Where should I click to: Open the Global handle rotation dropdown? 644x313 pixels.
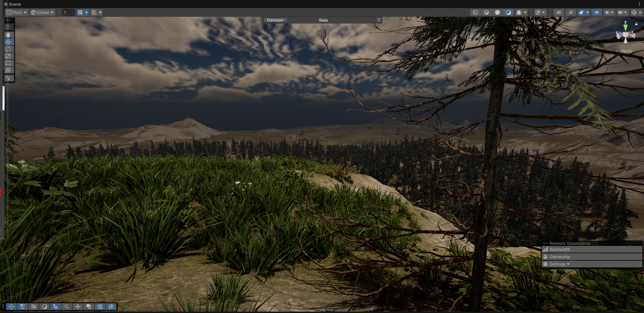(42, 12)
